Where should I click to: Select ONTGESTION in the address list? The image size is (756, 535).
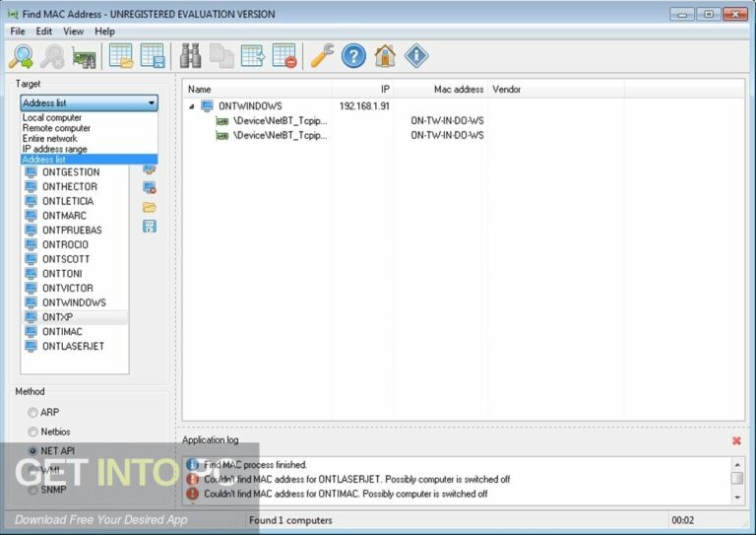[71, 172]
